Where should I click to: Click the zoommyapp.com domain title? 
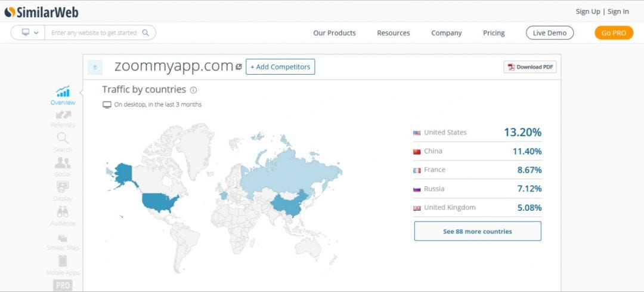pyautogui.click(x=174, y=66)
